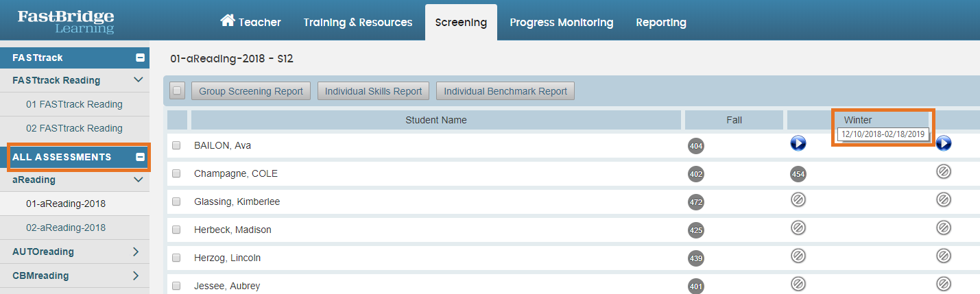The image size is (980, 294).
Task: Click Aubrey Jessee's last-column unavailable icon
Action: coord(944,283)
